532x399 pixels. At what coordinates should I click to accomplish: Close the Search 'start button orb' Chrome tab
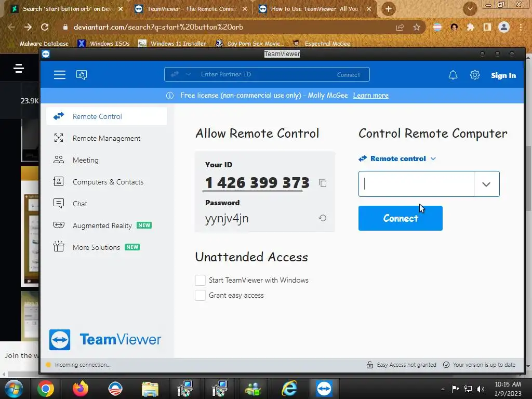coord(121,9)
